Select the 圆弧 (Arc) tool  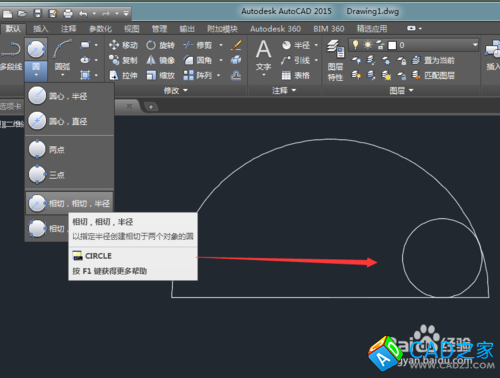point(62,57)
